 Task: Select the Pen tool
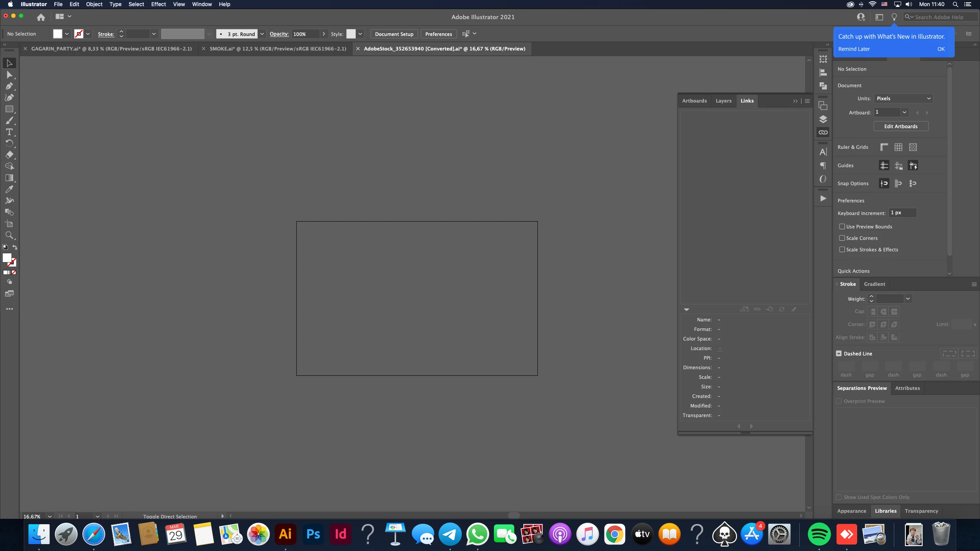click(9, 86)
